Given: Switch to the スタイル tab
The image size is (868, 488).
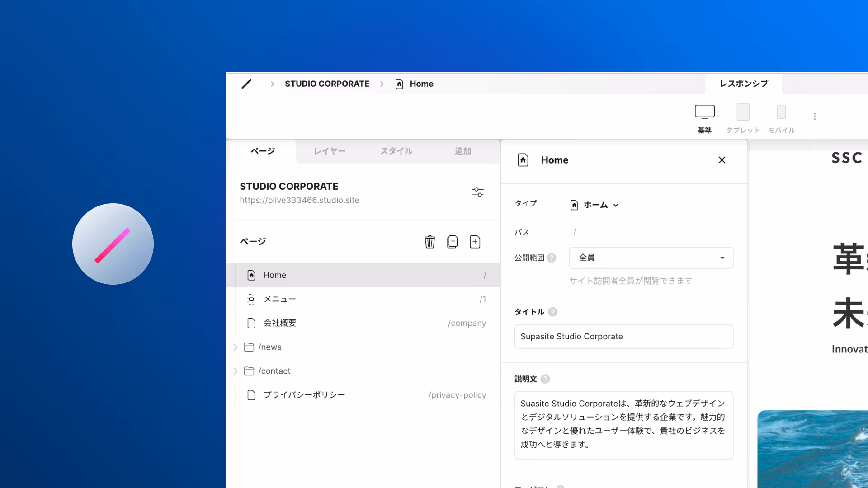Looking at the screenshot, I should (396, 151).
